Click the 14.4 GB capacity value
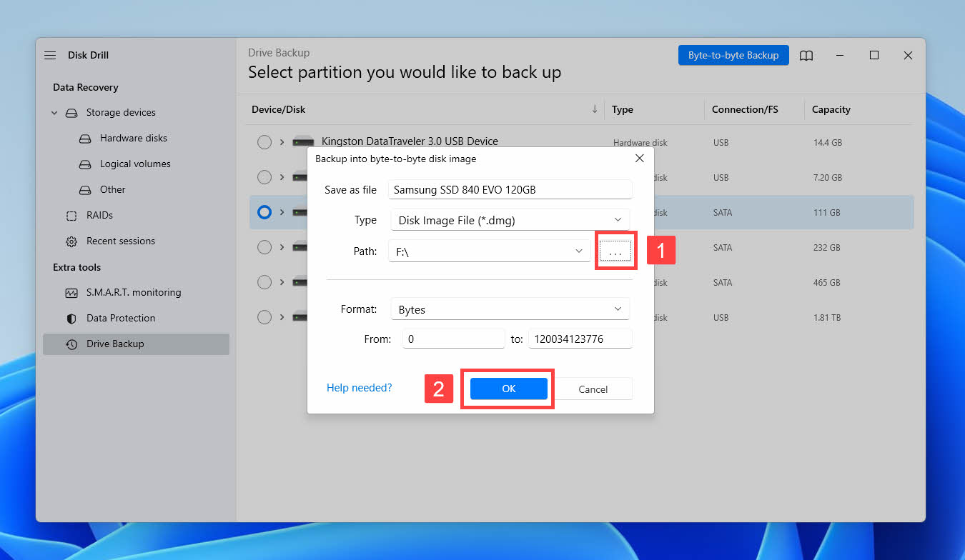 828,143
